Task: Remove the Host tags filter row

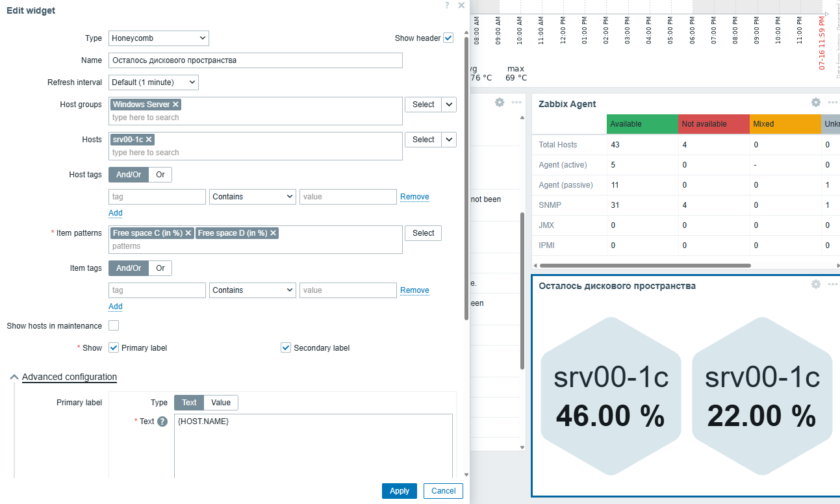Action: [x=414, y=197]
